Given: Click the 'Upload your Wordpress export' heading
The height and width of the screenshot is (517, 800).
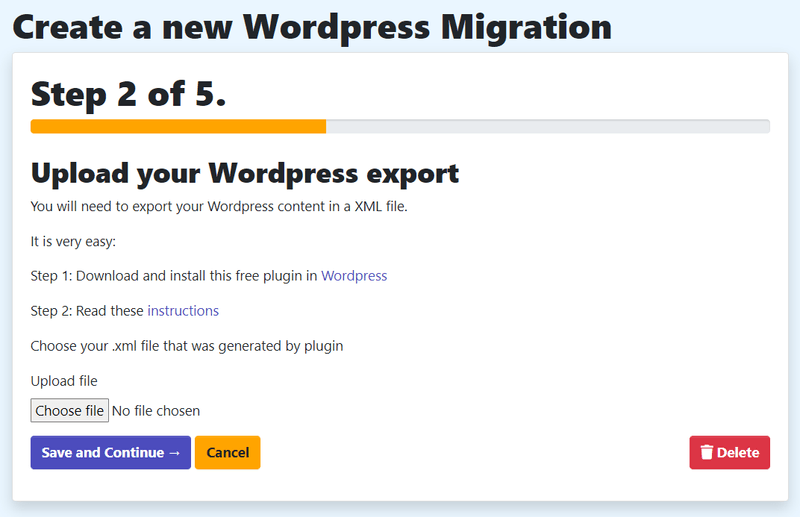Looking at the screenshot, I should coord(245,174).
